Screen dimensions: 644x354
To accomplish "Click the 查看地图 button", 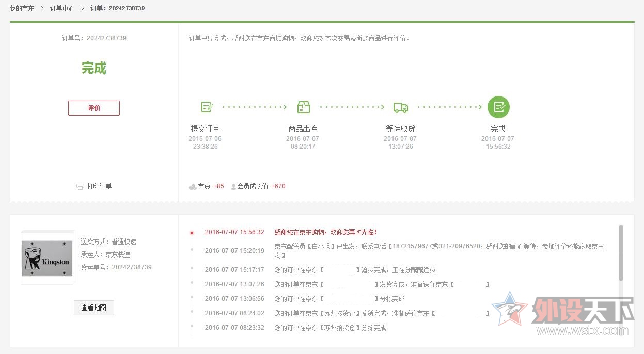I will point(94,308).
